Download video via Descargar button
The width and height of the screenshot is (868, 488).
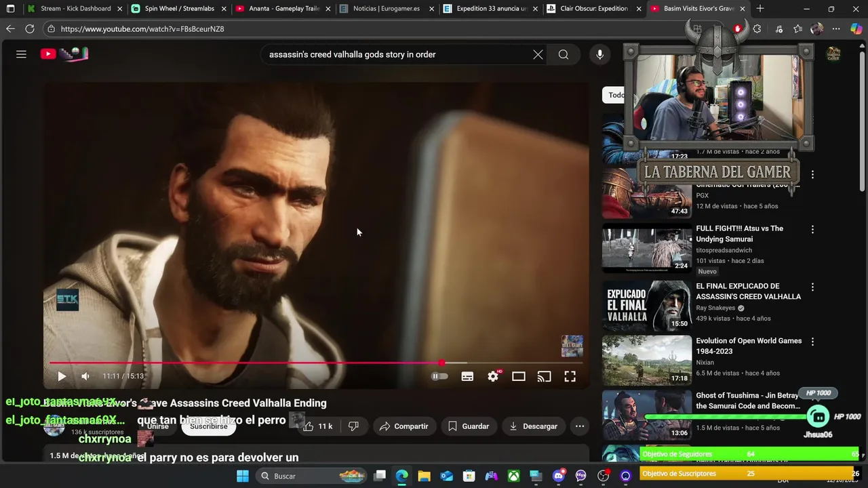tap(533, 426)
